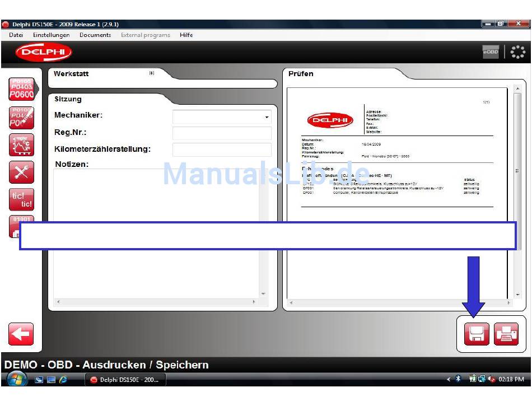Click the battery power tray icon
Viewport: 532px width, 406px height.
[473, 379]
